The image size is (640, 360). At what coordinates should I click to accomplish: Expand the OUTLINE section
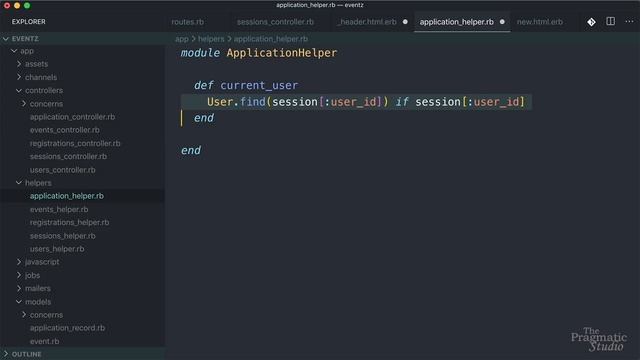[6, 354]
